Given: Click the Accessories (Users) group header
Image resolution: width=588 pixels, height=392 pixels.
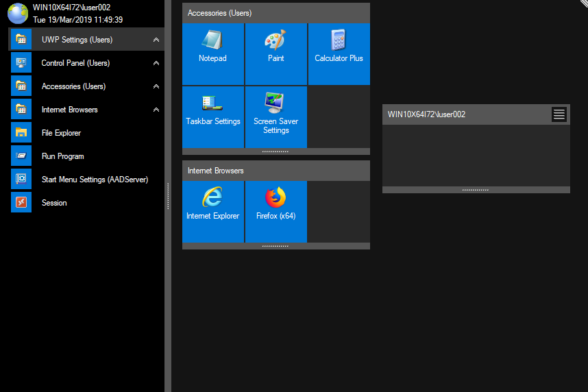Looking at the screenshot, I should (275, 13).
